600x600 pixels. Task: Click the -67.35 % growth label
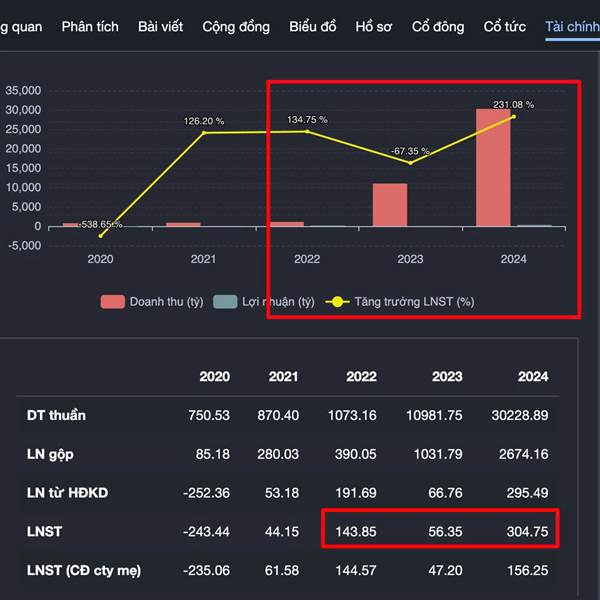410,151
